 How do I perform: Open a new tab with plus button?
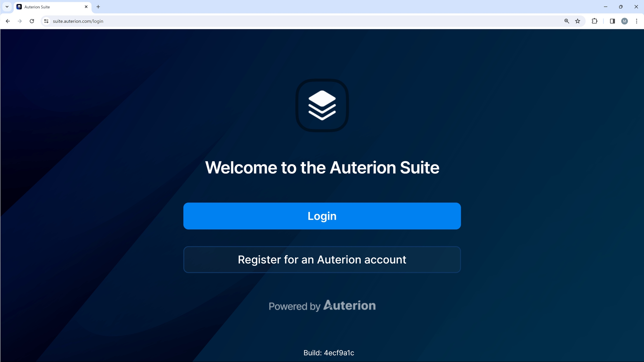point(98,7)
